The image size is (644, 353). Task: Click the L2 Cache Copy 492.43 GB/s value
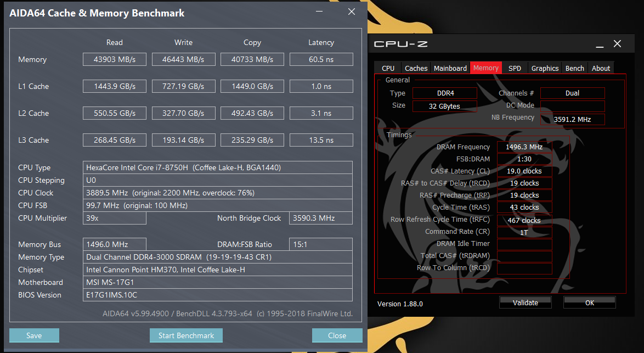pos(252,113)
